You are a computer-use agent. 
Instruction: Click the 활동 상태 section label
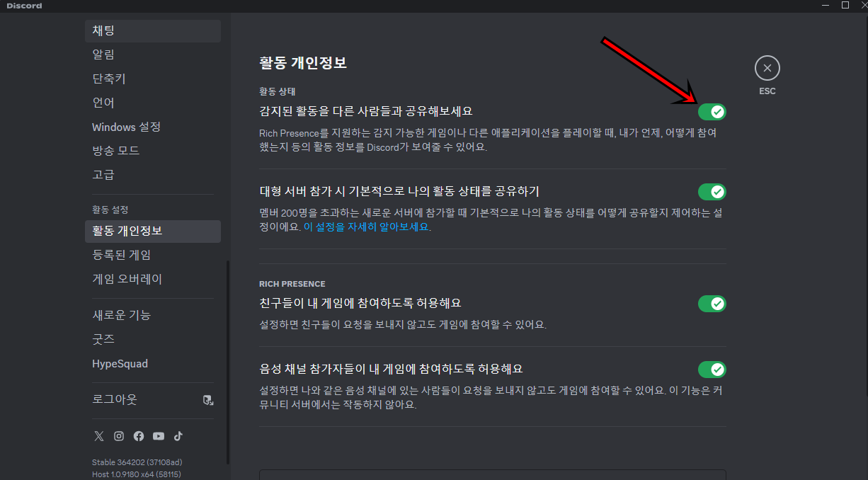(277, 91)
